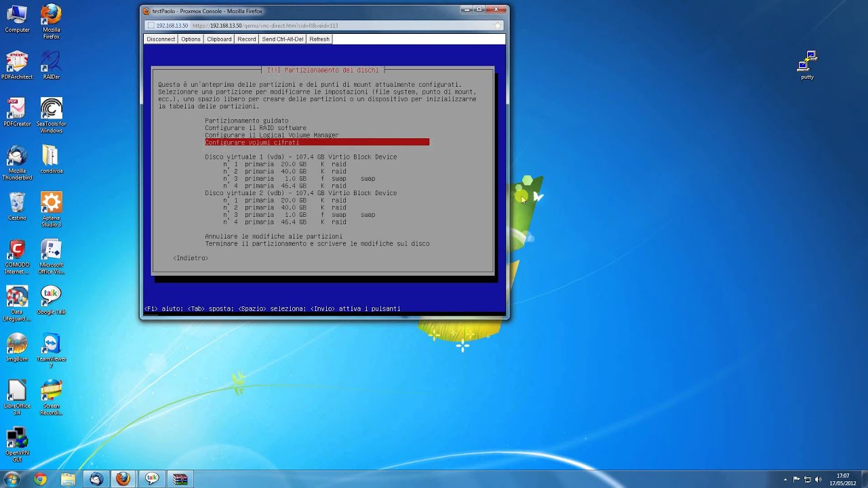
Task: Open Windows Explorer from the taskbar
Action: (68, 479)
